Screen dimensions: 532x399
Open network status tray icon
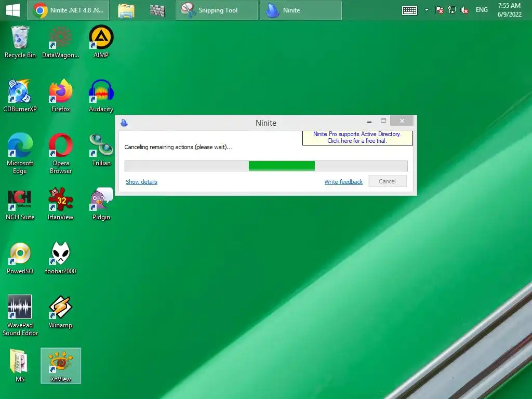452,10
